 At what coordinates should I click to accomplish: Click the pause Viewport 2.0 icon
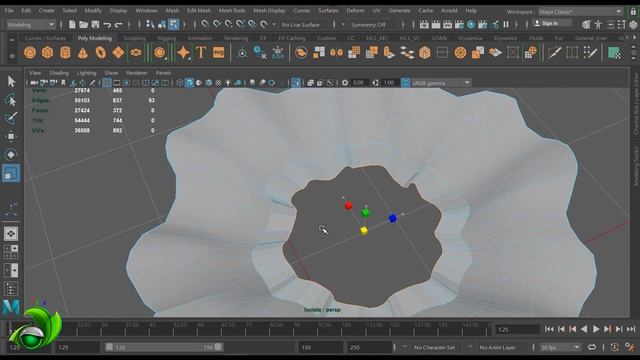(x=506, y=24)
